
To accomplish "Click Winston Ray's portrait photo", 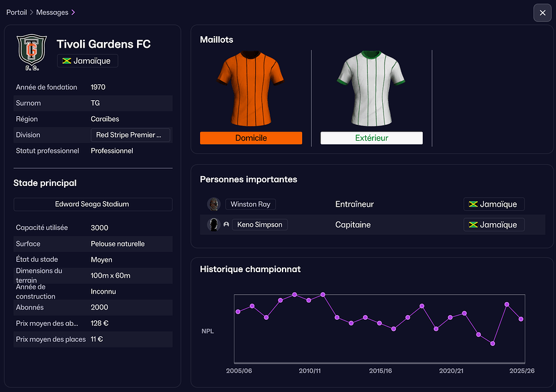I will pyautogui.click(x=213, y=204).
